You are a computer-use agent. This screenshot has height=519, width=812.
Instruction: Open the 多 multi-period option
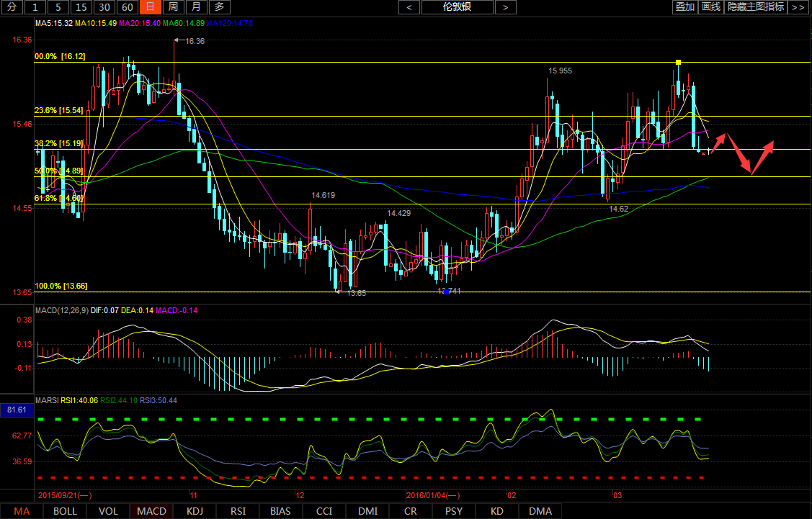(x=220, y=7)
